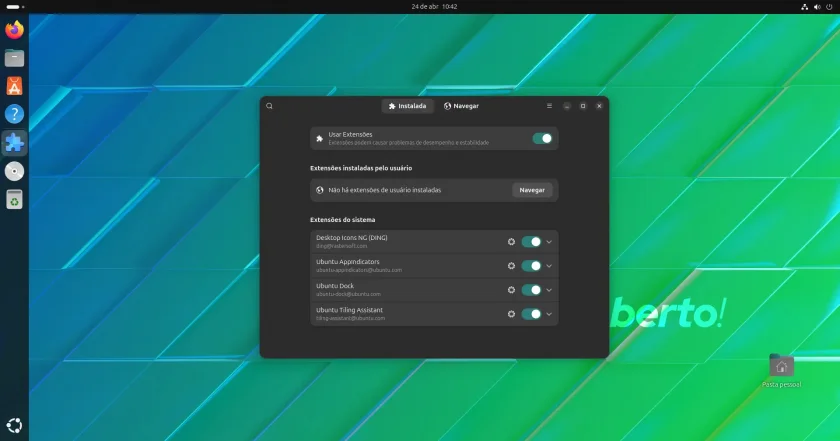Click 'Extensões do sistema' heading
Screen dimensions: 840x441
point(342,220)
